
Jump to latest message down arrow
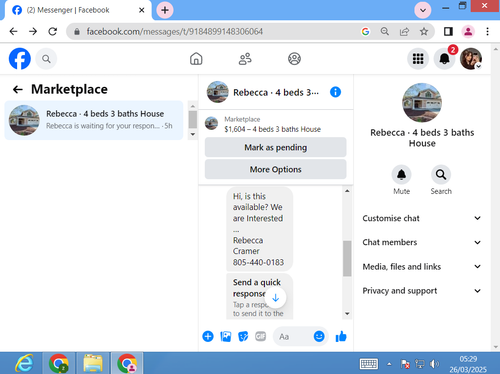pos(276,298)
